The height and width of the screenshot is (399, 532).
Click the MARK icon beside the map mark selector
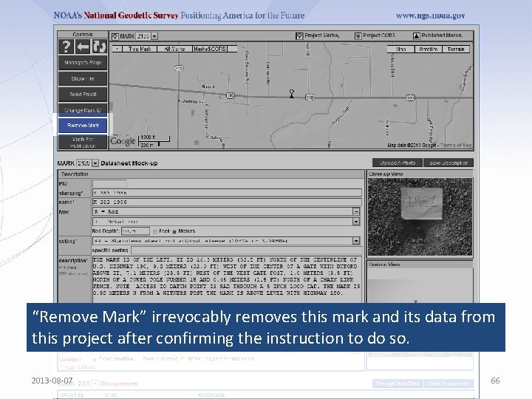click(115, 36)
